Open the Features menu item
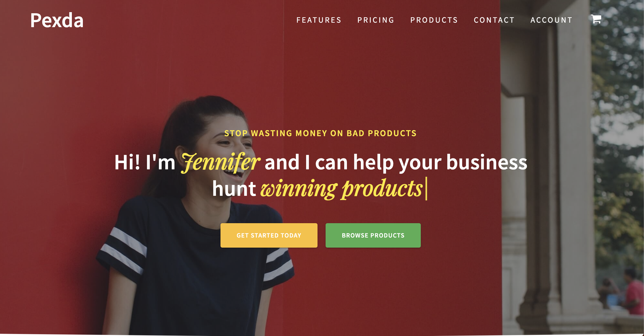Viewport: 644px width, 336px height. pos(319,20)
